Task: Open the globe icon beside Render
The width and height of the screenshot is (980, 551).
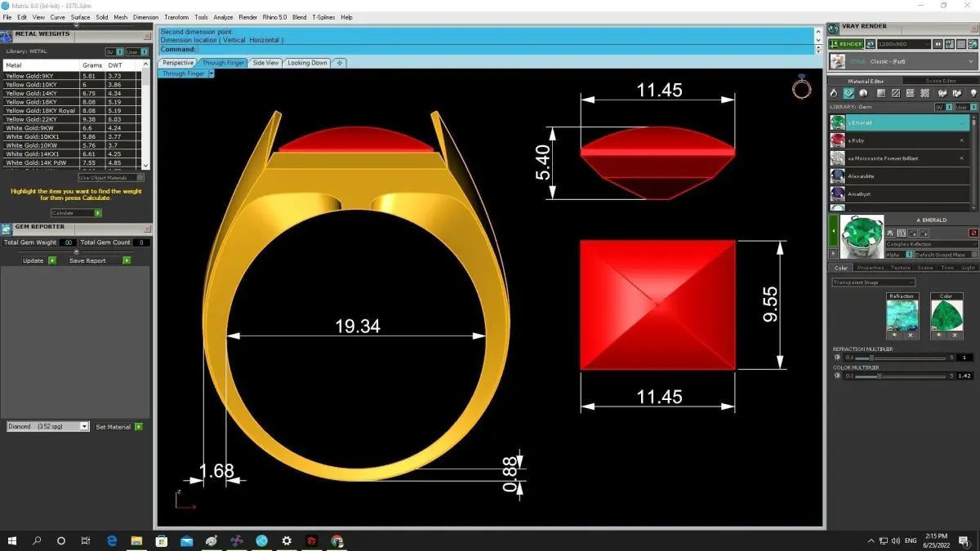Action: point(871,44)
